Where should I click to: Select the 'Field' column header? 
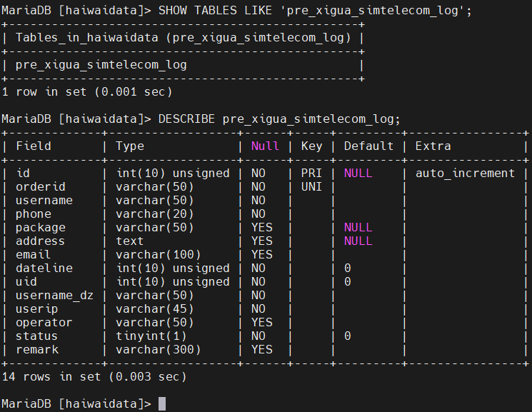point(34,146)
